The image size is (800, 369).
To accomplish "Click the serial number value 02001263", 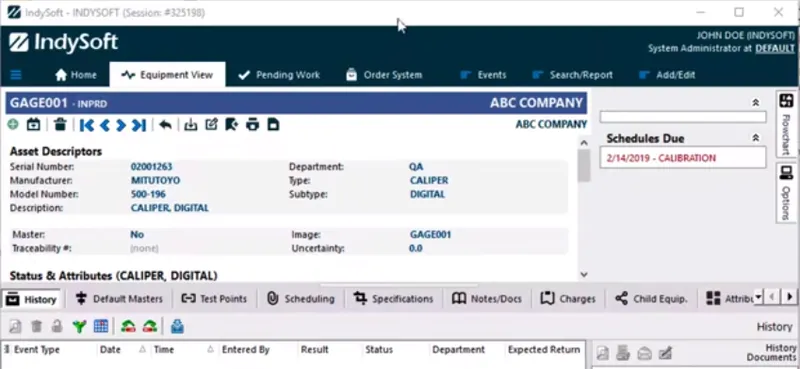I will coord(152,167).
